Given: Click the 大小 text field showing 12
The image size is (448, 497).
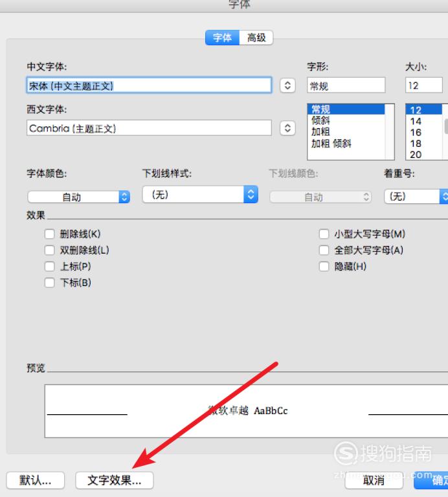Looking at the screenshot, I should pos(424,85).
